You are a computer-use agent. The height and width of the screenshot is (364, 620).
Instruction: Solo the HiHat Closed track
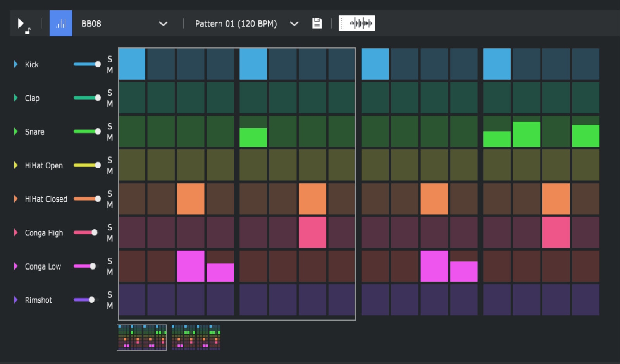click(x=110, y=194)
